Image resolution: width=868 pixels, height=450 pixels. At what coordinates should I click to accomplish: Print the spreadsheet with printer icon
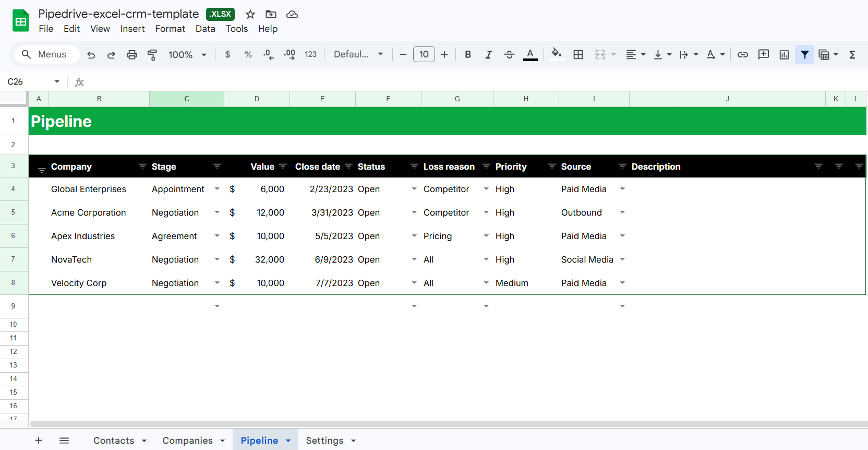(x=132, y=54)
